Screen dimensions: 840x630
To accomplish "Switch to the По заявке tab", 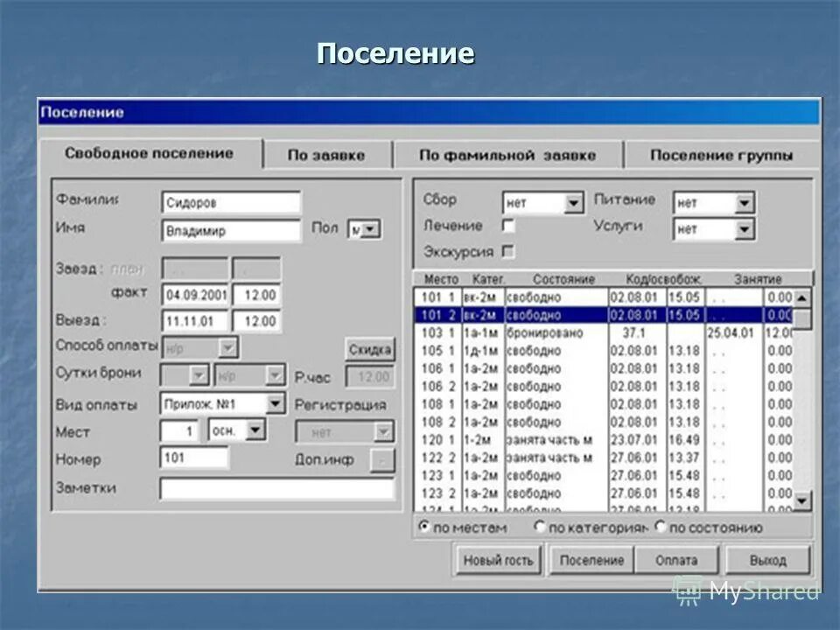I will pos(330,152).
